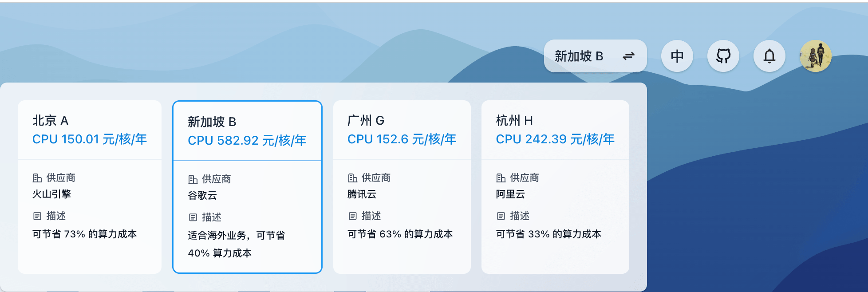Click the 阿里云 supplier name

click(x=510, y=194)
